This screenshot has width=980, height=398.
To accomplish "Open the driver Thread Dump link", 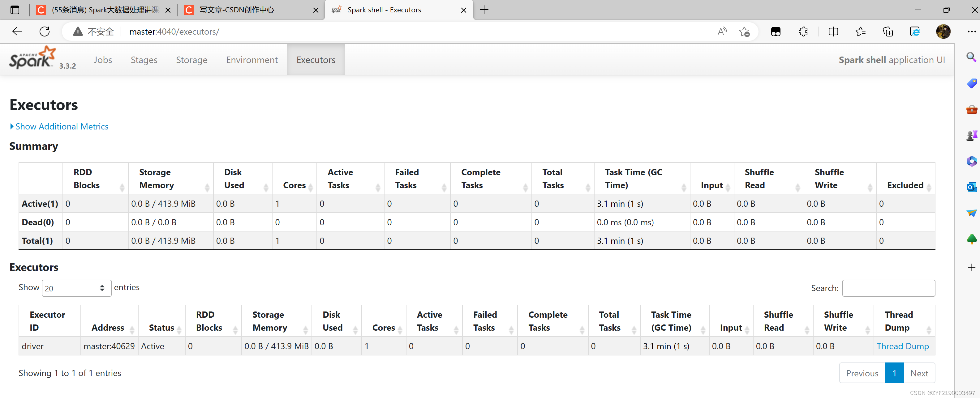I will (902, 346).
